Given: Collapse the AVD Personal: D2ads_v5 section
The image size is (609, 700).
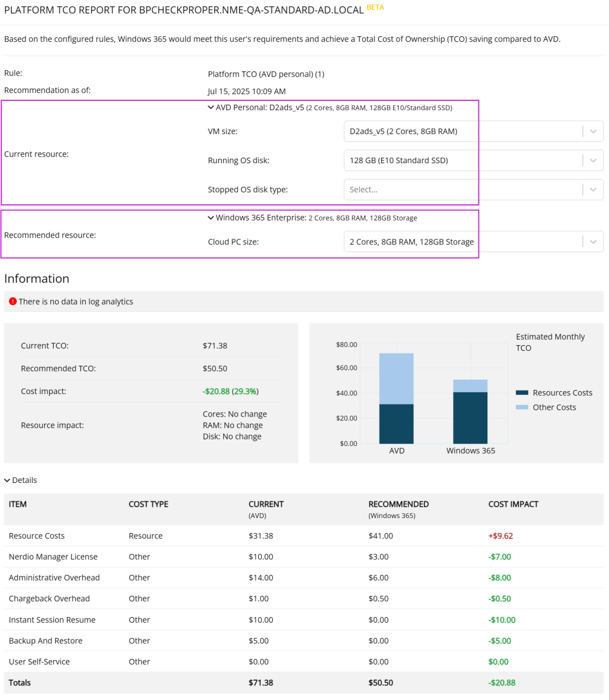Looking at the screenshot, I should tap(210, 108).
